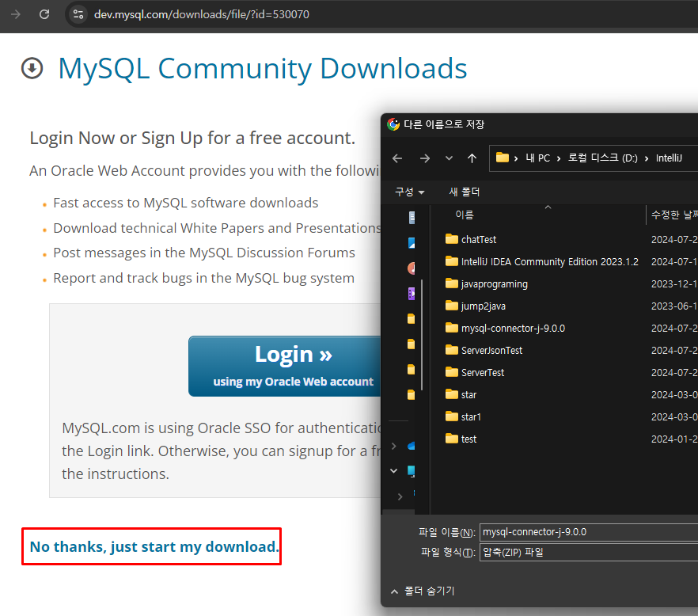This screenshot has width=698, height=616.
Task: Click the Login using my Oracle Web account button
Action: tap(285, 366)
